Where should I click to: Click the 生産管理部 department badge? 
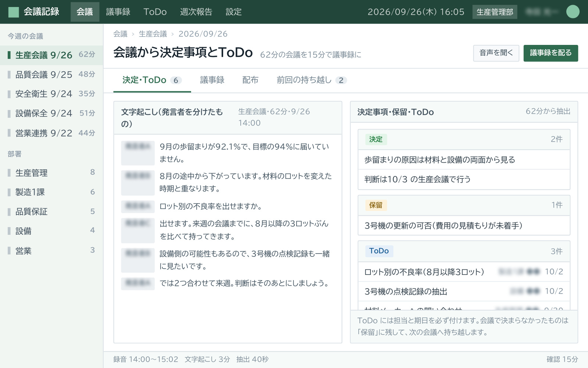(x=495, y=12)
